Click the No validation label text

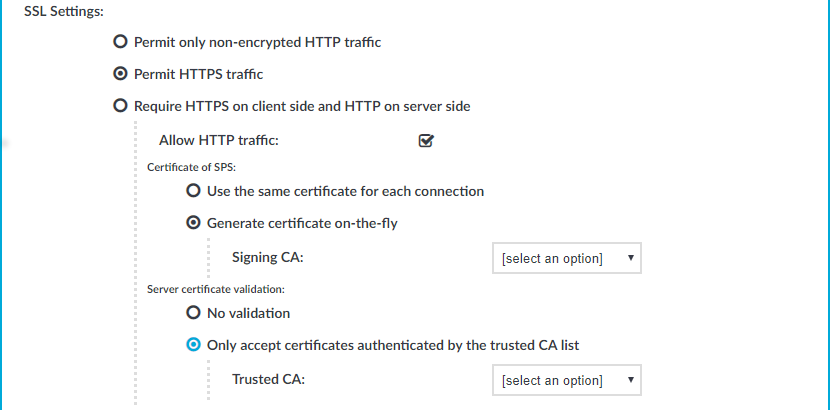(x=248, y=313)
